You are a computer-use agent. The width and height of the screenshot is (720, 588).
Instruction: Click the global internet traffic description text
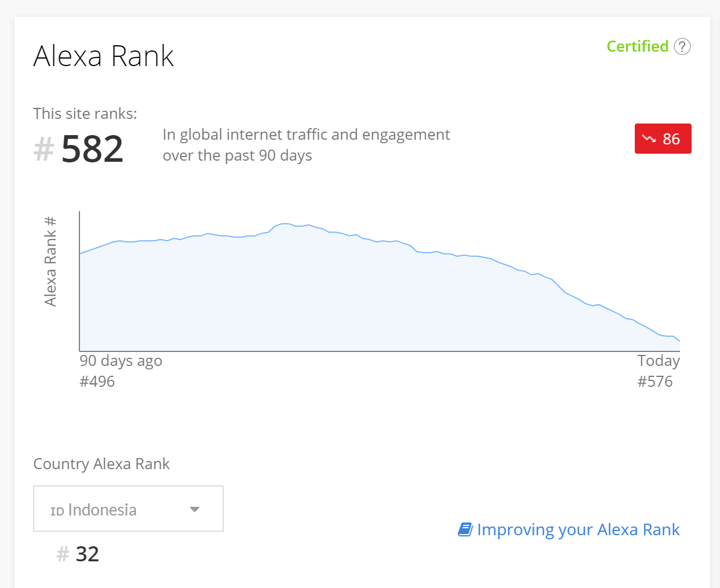click(306, 145)
